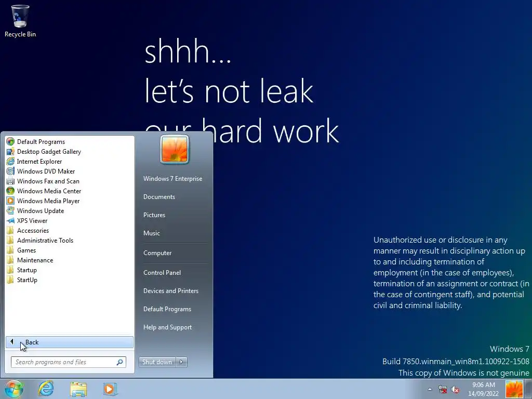Open Music from the Start menu
This screenshot has height=399, width=532.
(152, 233)
